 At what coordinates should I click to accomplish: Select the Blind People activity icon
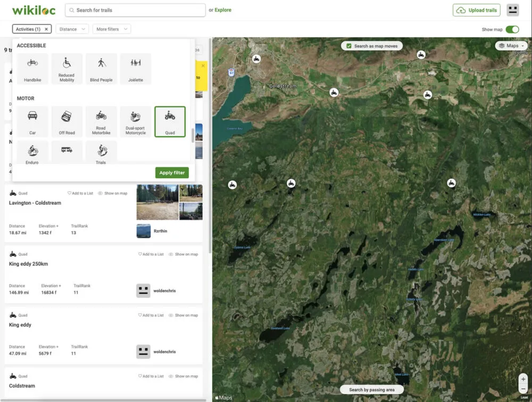coord(101,69)
